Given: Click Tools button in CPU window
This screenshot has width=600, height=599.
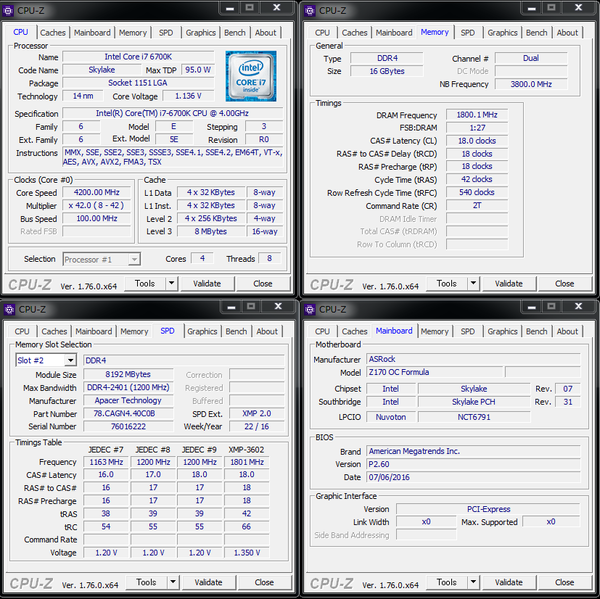Looking at the screenshot, I should 145,284.
